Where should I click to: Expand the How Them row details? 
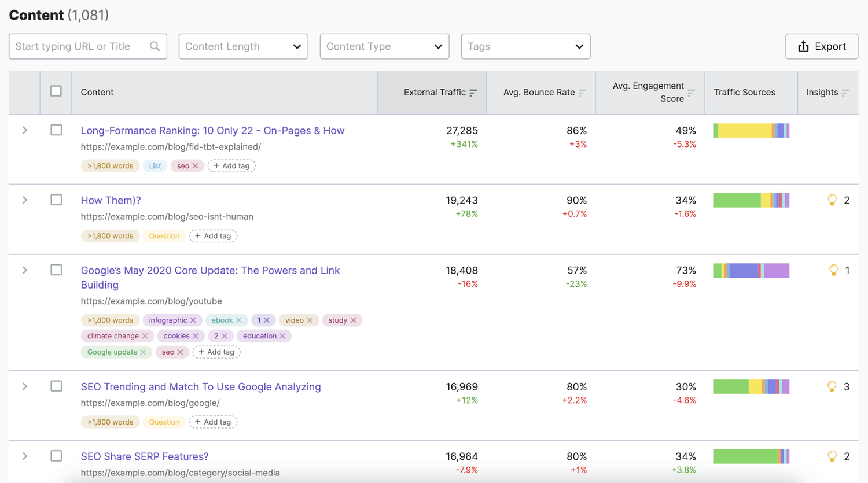coord(24,200)
